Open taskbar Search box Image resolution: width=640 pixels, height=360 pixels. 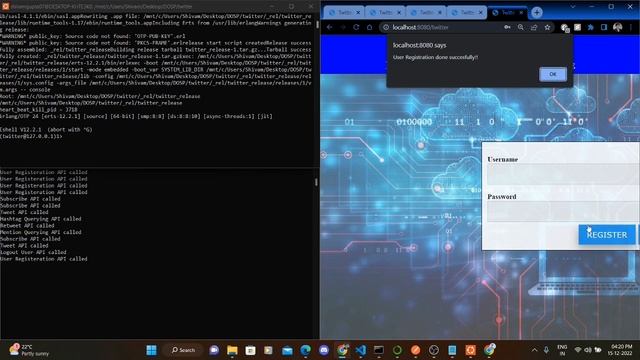[x=183, y=350]
